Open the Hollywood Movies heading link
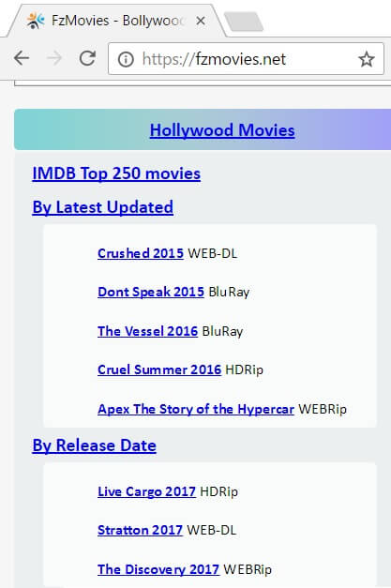 click(x=222, y=130)
